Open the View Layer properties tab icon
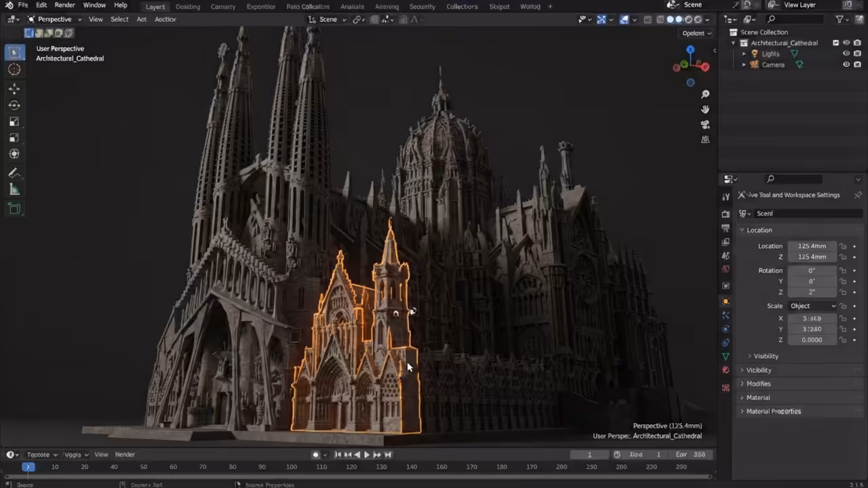This screenshot has height=488, width=868. click(726, 242)
